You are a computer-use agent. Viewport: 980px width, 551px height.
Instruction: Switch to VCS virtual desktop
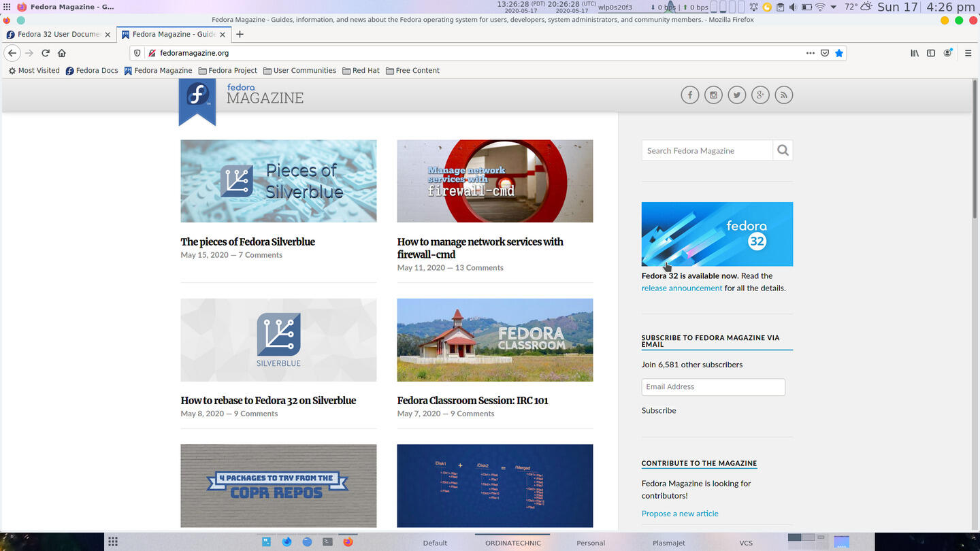point(746,543)
